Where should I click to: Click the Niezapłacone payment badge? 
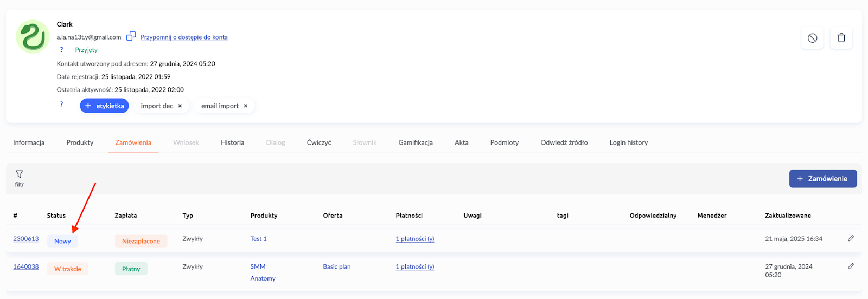[x=141, y=241]
